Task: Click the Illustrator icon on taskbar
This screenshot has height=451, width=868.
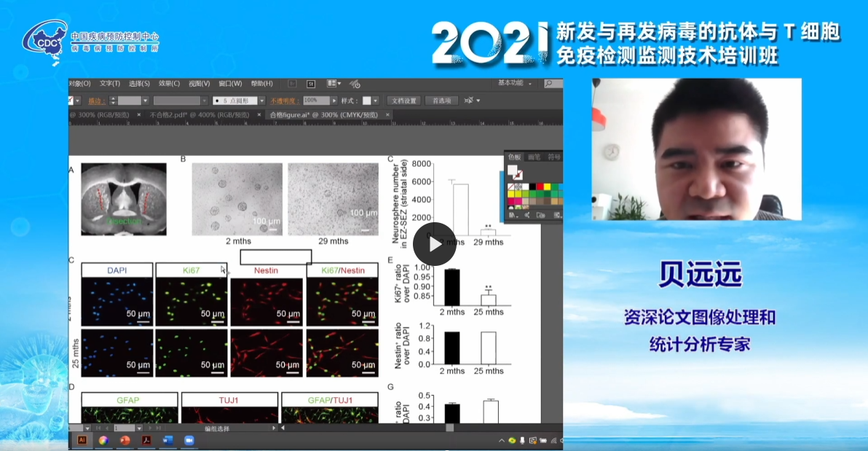Action: click(x=82, y=440)
